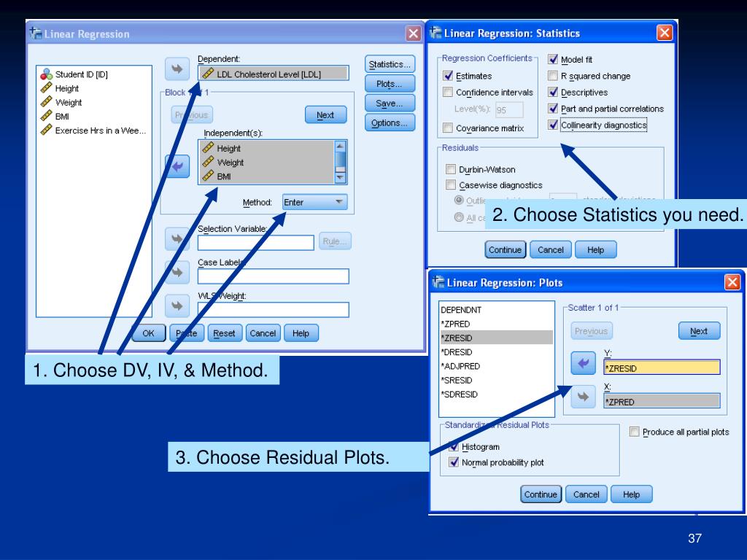Toggle Normal probability plot checkbox
This screenshot has width=747, height=560.
(454, 462)
